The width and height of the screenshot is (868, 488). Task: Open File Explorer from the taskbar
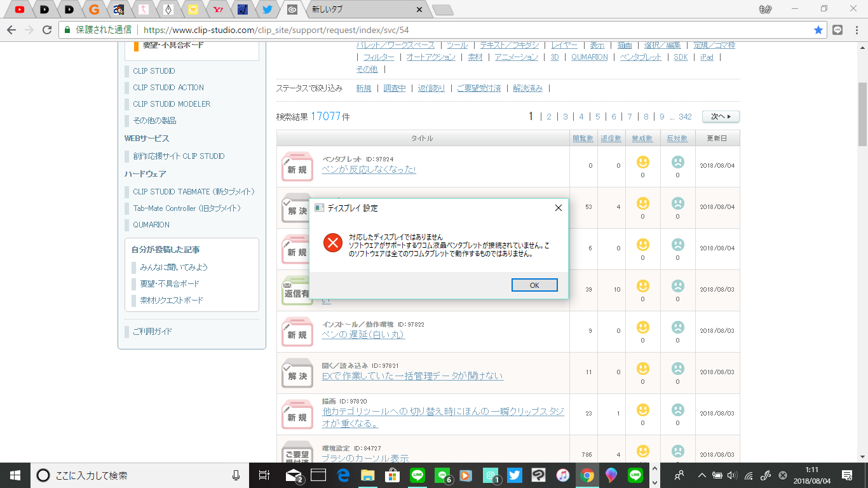click(x=368, y=475)
